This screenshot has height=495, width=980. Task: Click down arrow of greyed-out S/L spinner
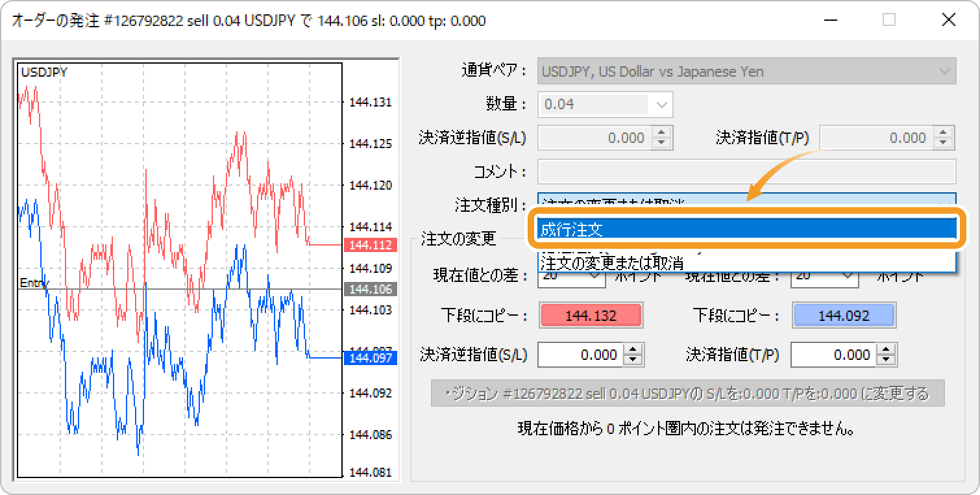(661, 143)
